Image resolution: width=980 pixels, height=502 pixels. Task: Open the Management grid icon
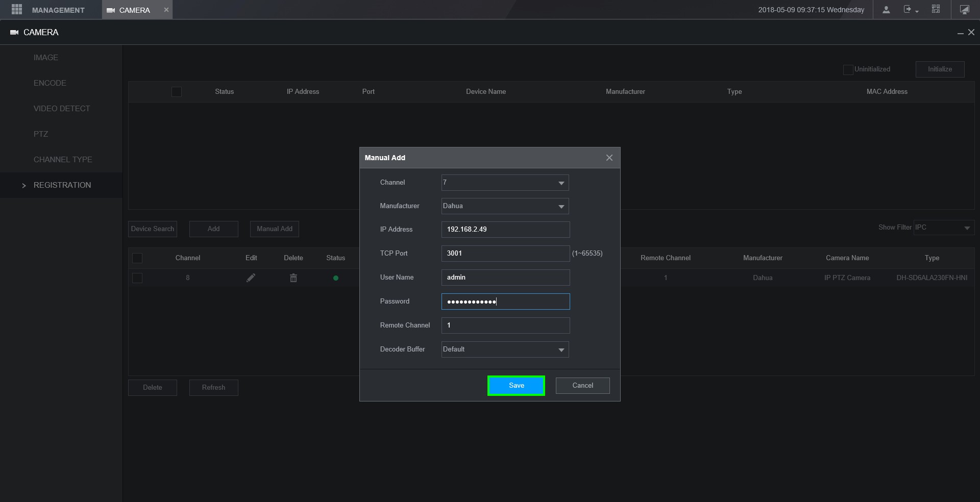17,10
